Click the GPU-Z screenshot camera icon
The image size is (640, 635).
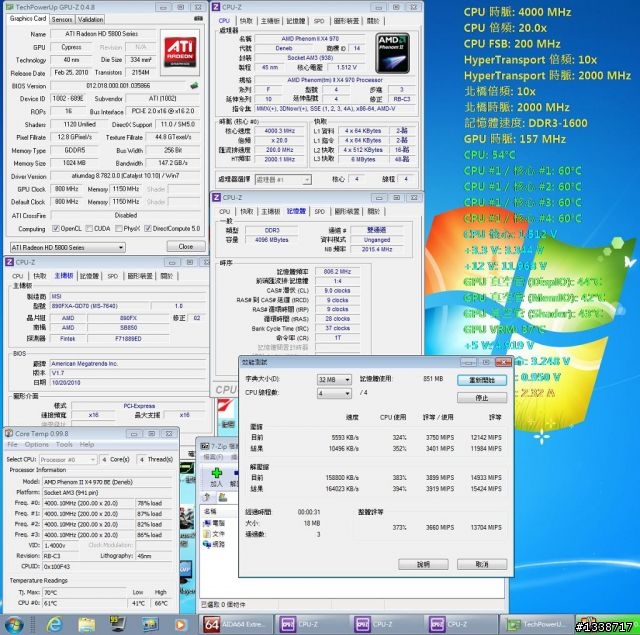pos(198,18)
